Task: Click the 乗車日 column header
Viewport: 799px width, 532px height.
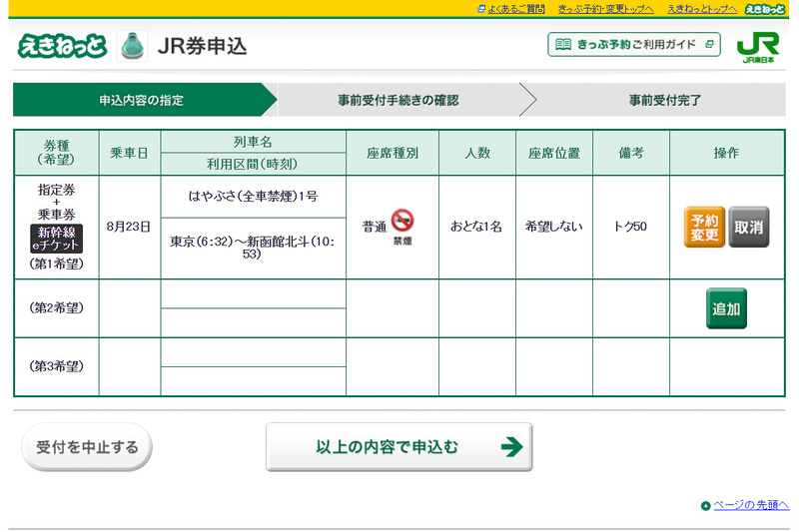Action: [129, 153]
